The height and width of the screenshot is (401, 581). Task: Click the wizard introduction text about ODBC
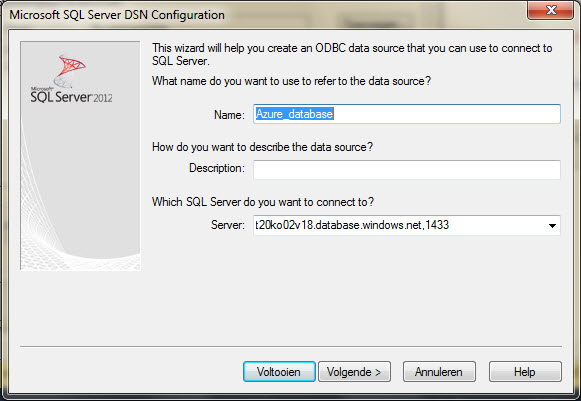coord(352,54)
